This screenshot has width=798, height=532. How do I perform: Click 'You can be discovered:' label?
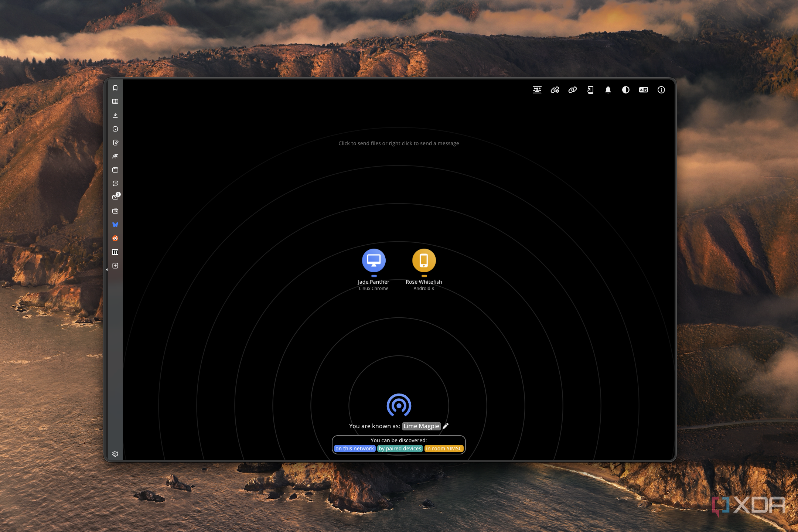pos(399,440)
